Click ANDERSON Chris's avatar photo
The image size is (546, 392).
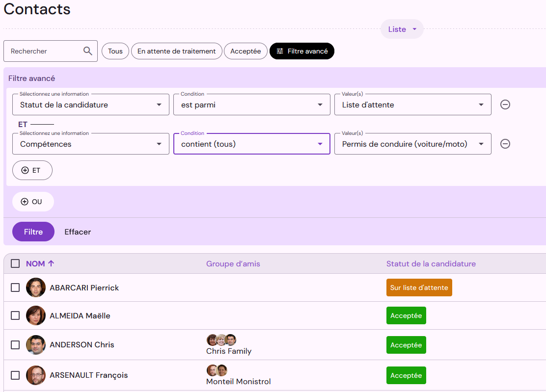pos(36,345)
